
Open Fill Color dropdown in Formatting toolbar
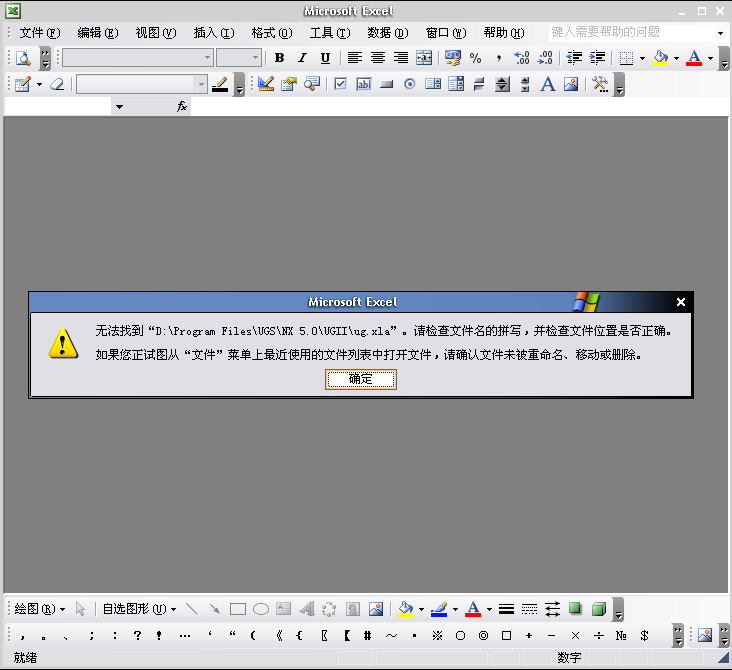coord(676,58)
